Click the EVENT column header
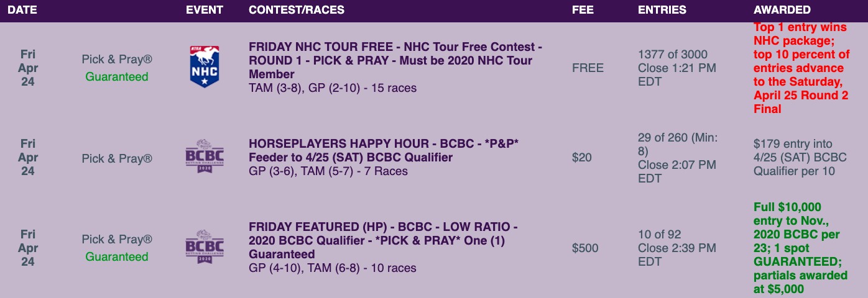 coord(205,10)
